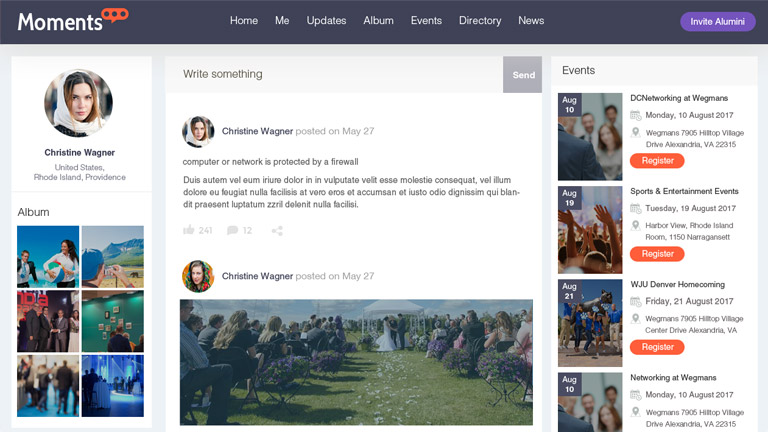The width and height of the screenshot is (768, 432).
Task: Click location pin for DCNetworking at Wegmans
Action: tap(635, 132)
